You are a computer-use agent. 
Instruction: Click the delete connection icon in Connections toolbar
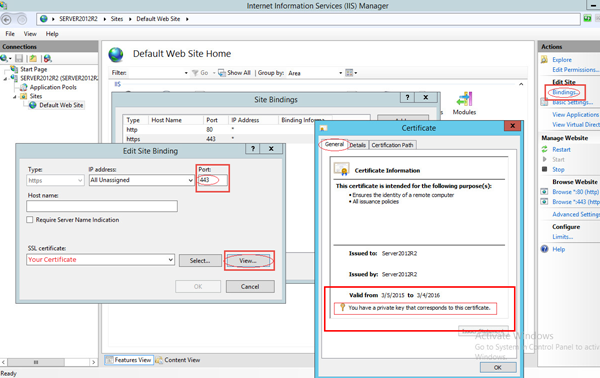(x=47, y=58)
